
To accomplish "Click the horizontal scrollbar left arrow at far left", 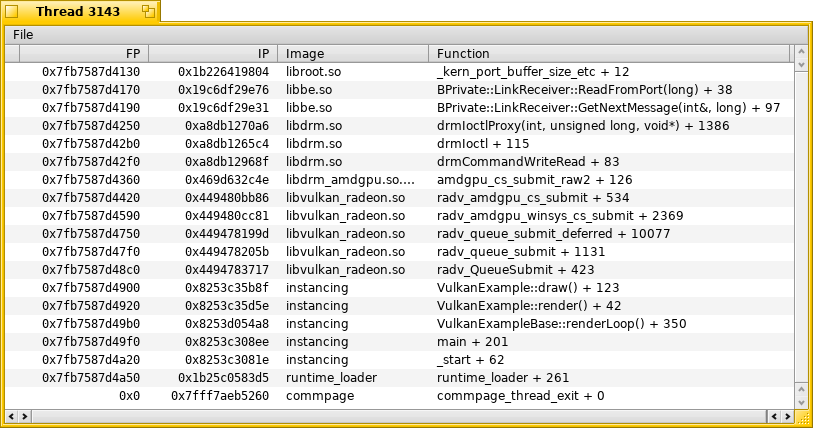I will (x=11, y=416).
